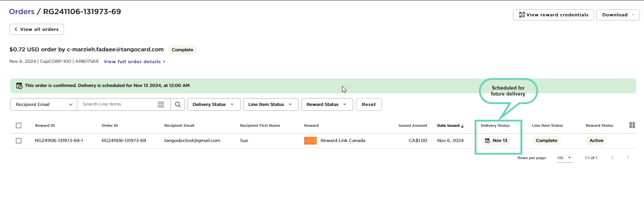Open the Line Item Status filter

pyautogui.click(x=271, y=104)
